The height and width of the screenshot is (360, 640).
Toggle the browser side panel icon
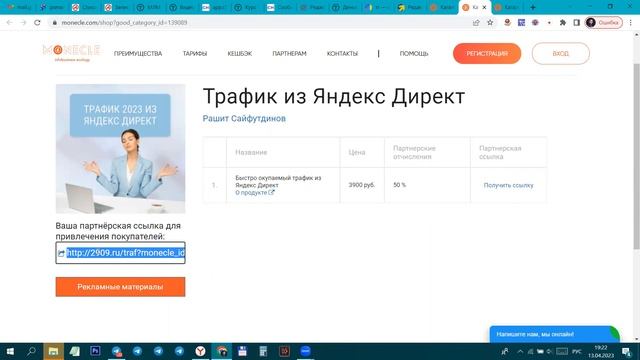click(x=576, y=22)
